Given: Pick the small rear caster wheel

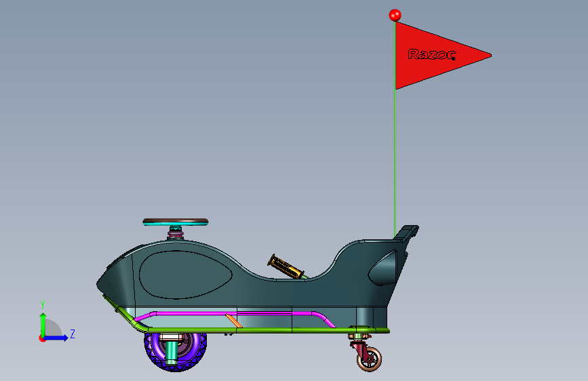Looking at the screenshot, I should pos(370,359).
